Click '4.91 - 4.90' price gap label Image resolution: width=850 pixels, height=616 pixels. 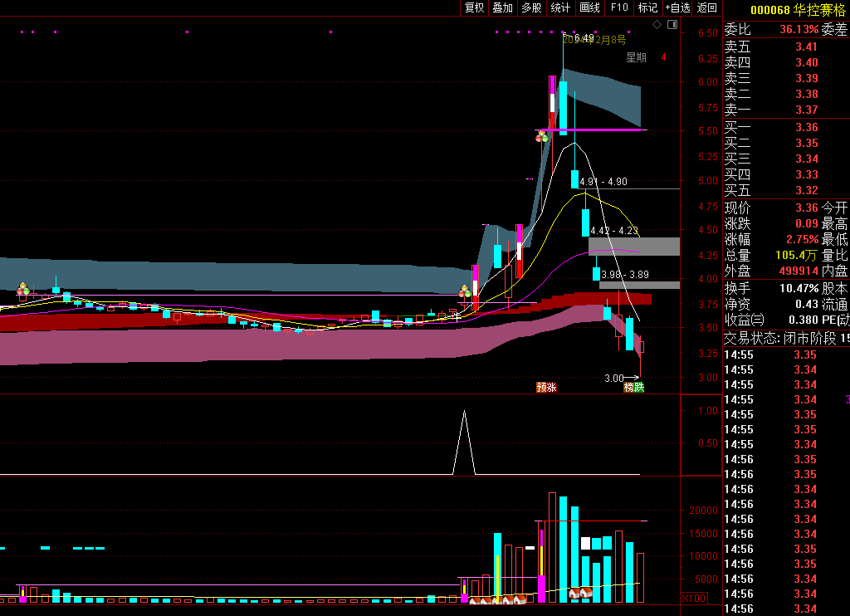[603, 182]
